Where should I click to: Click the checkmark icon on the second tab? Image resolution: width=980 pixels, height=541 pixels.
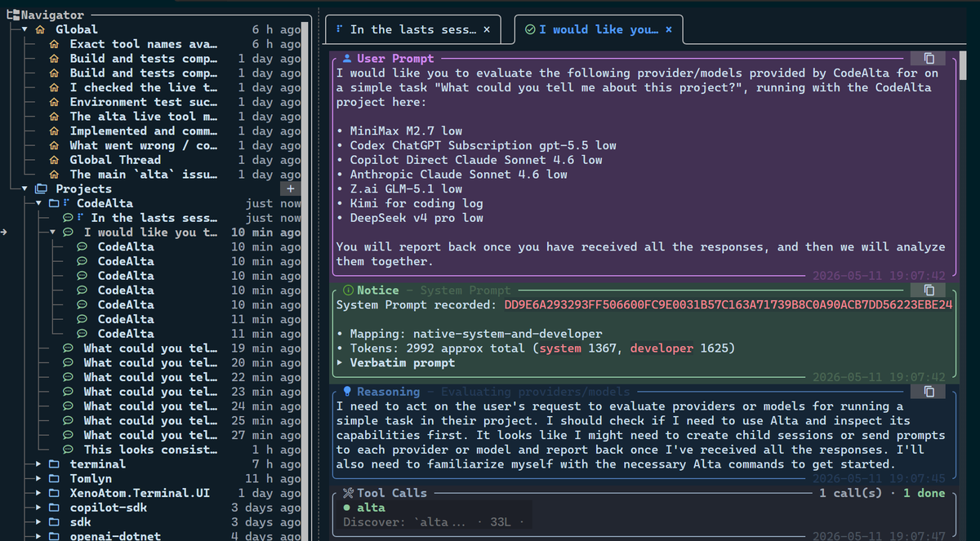[x=530, y=29]
